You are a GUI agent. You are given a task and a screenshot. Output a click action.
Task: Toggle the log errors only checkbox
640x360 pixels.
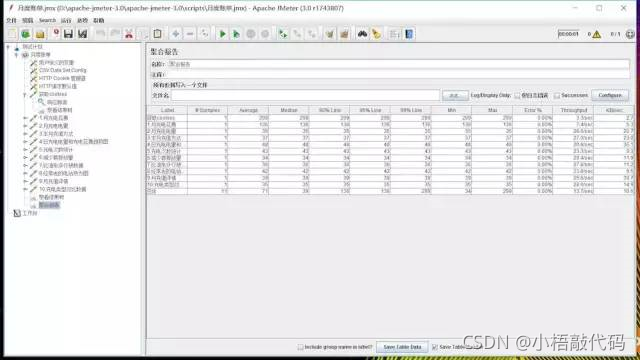pyautogui.click(x=517, y=96)
